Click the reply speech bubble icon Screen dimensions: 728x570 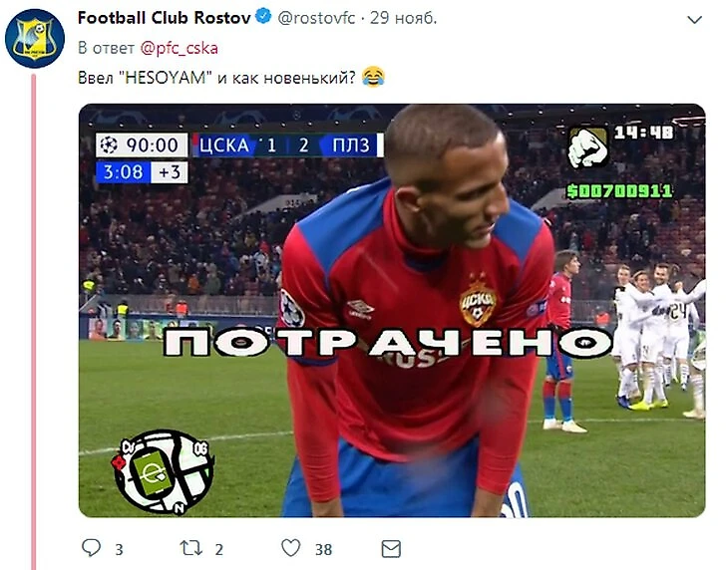[x=91, y=548]
